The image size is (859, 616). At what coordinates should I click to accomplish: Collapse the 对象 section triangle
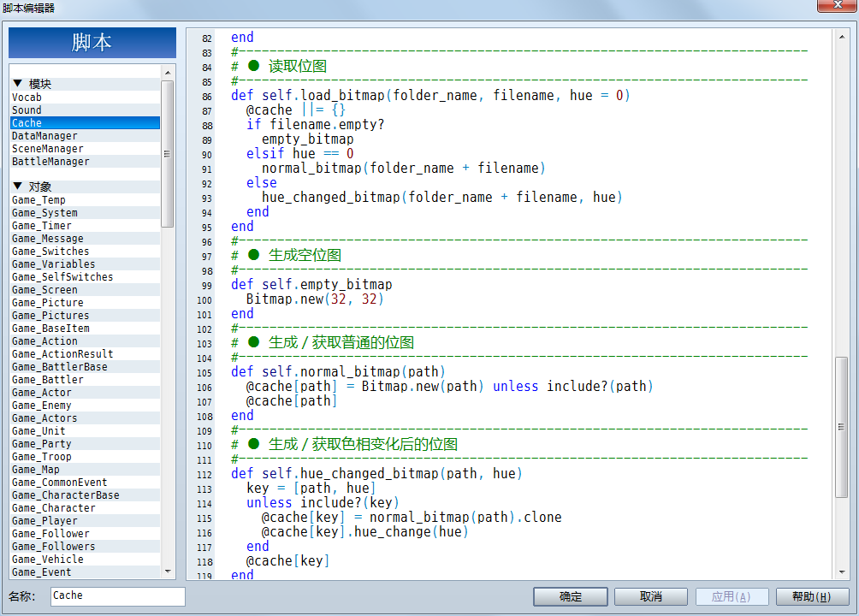pyautogui.click(x=17, y=187)
